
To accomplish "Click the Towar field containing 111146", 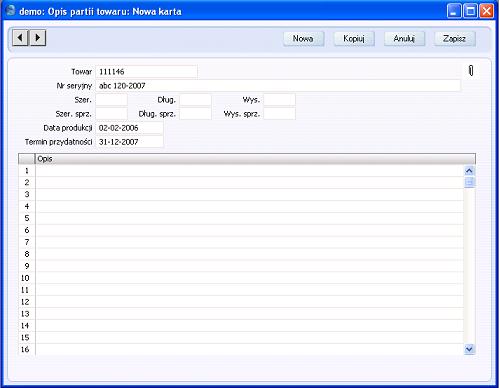I will point(146,72).
